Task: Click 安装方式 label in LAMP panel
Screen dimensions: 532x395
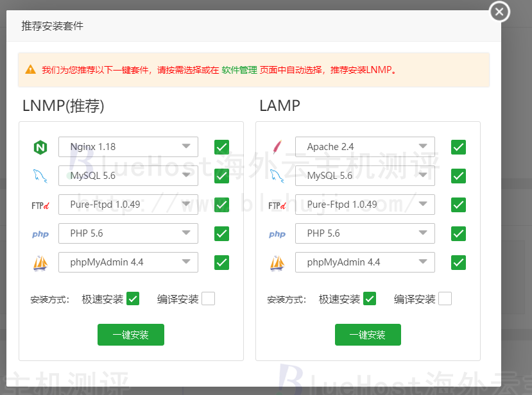Action: click(x=287, y=299)
